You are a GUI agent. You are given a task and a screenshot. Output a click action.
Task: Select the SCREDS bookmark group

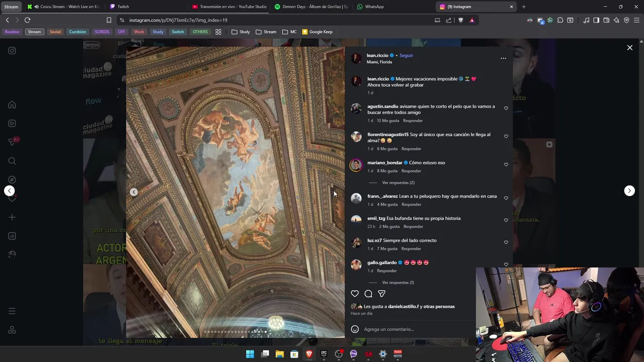[x=102, y=32]
